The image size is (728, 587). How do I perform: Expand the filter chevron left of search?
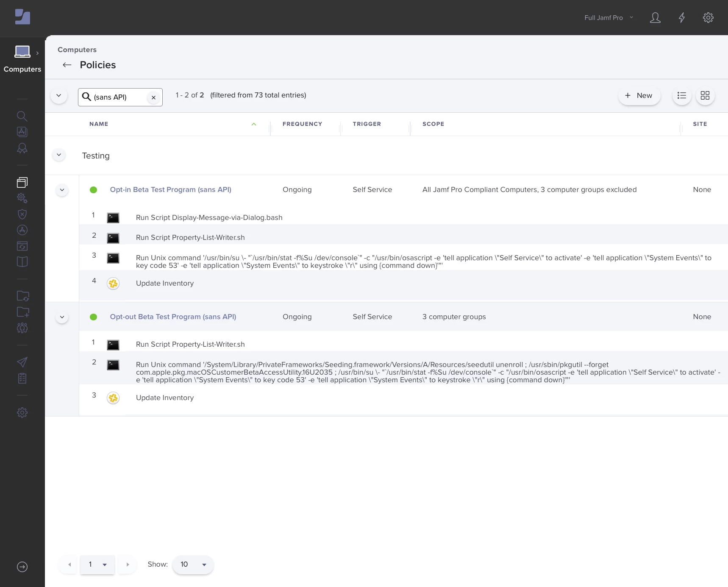[x=59, y=95]
